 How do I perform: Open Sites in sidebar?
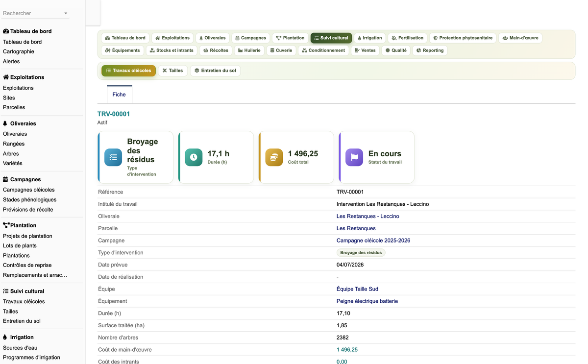coord(9,97)
